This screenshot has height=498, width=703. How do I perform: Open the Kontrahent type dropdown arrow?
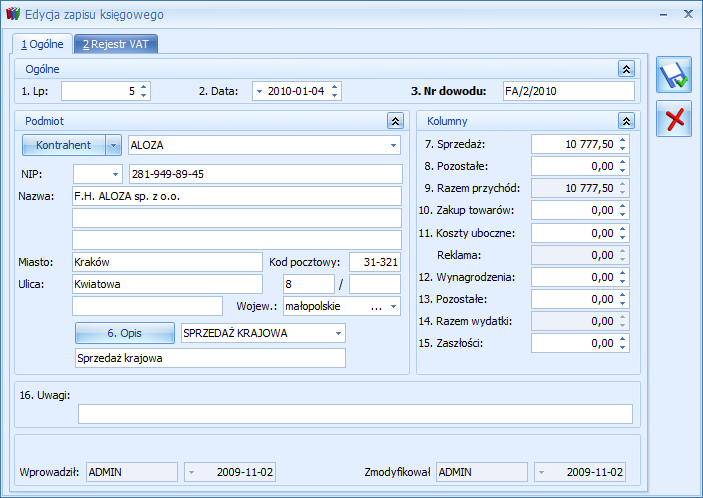coord(113,145)
